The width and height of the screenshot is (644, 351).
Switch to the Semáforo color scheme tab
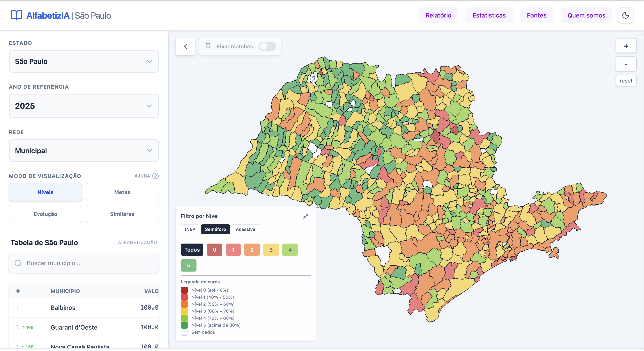pos(215,229)
